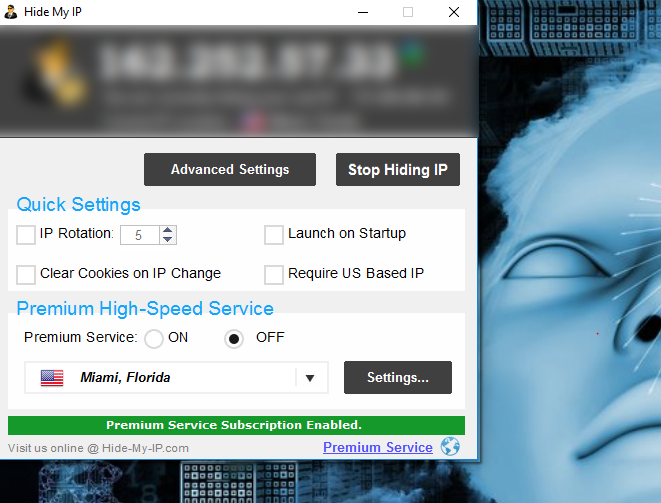The height and width of the screenshot is (503, 661).
Task: Minimize the Hide My IP window
Action: (363, 12)
